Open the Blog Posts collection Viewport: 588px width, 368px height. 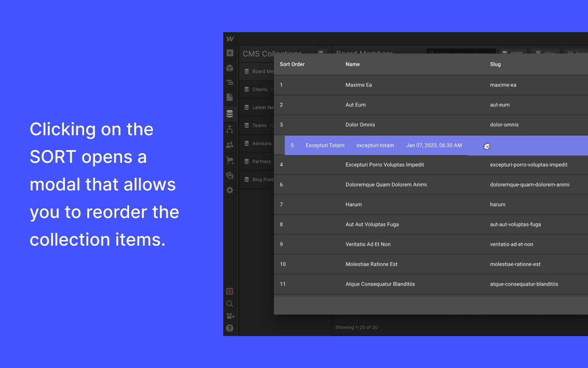tap(257, 179)
